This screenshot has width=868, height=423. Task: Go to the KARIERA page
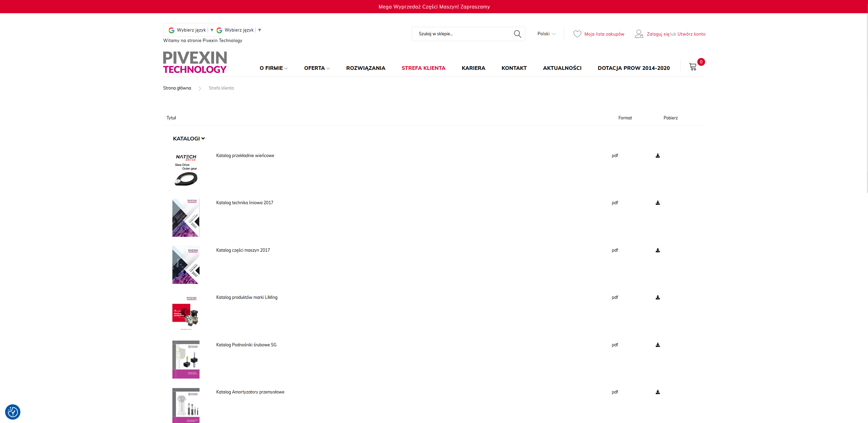[x=473, y=68]
